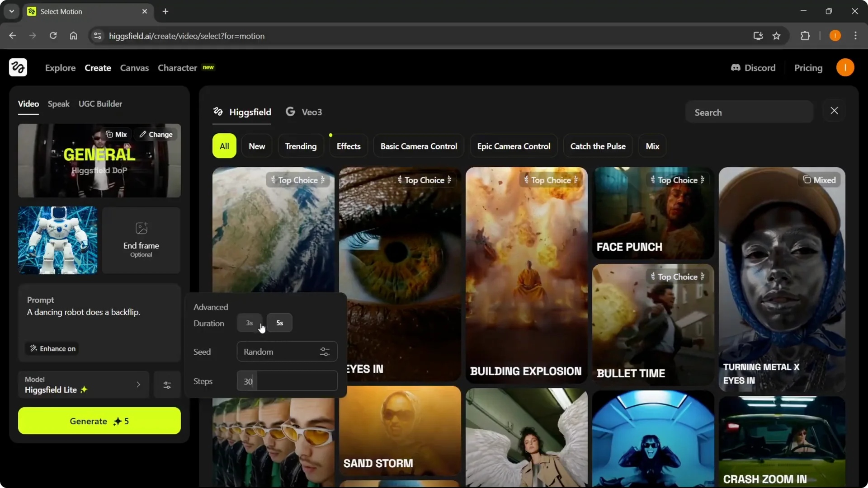Click the Generate button
The width and height of the screenshot is (868, 488).
99,421
